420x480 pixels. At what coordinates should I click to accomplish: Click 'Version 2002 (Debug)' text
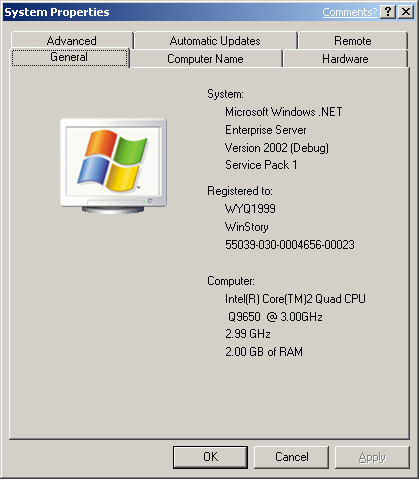click(277, 148)
